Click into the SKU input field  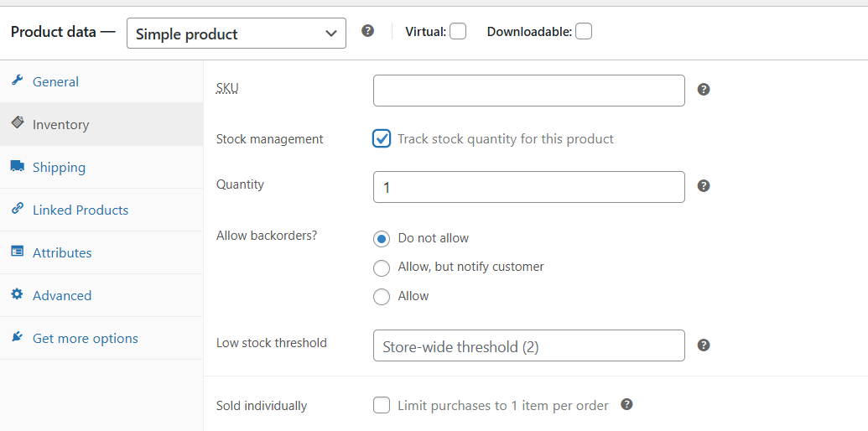coord(528,91)
